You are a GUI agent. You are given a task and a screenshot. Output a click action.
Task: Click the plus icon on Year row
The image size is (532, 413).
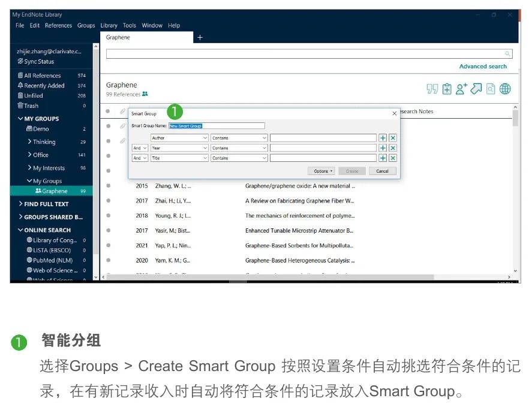(383, 148)
